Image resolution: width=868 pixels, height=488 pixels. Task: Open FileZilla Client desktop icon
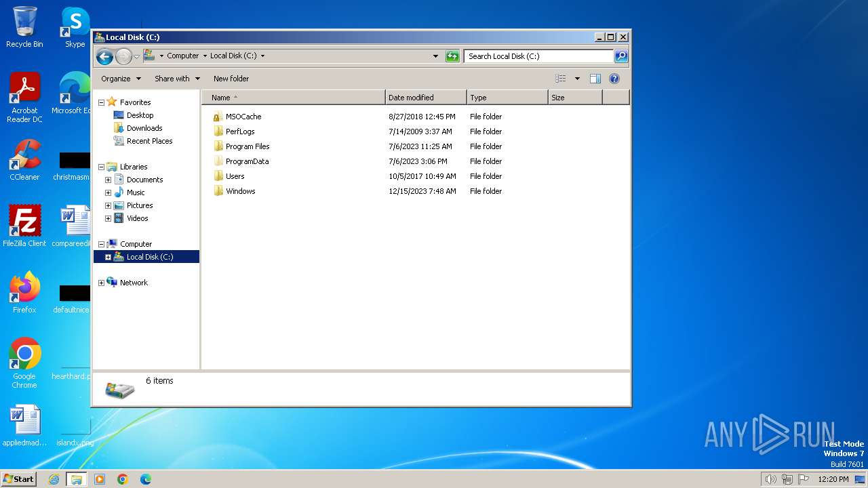tap(24, 226)
